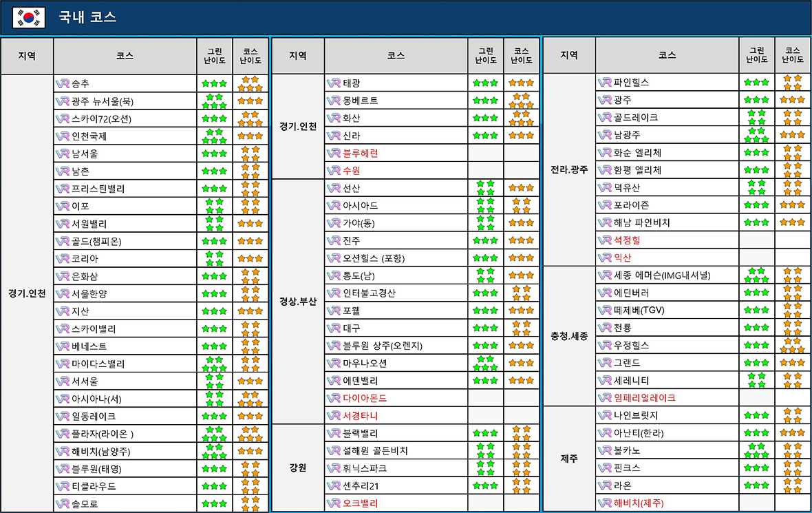
Task: Select the VR icon for 지산
Action: pyautogui.click(x=63, y=311)
